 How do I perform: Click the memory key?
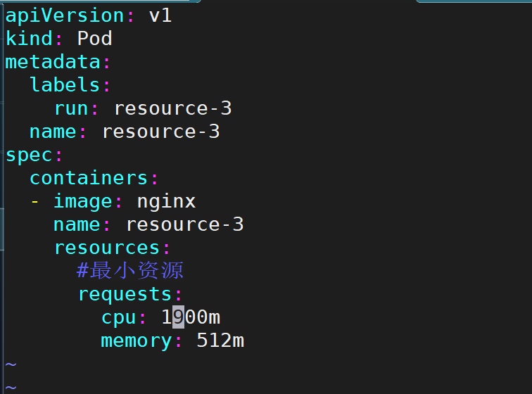coord(136,341)
